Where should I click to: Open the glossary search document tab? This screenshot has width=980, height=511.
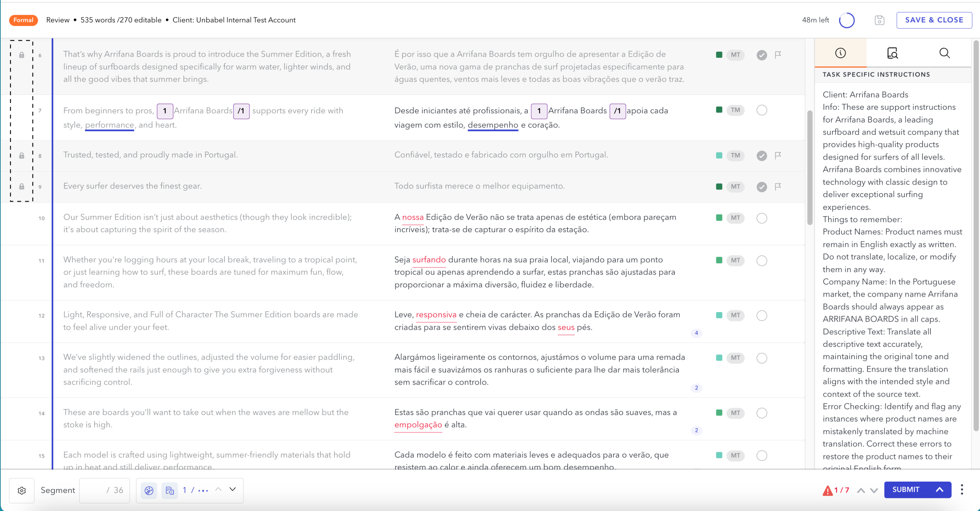892,53
